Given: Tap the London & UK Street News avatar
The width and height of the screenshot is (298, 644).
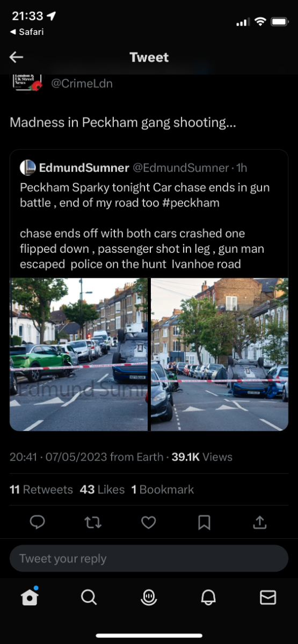Looking at the screenshot, I should (28, 82).
